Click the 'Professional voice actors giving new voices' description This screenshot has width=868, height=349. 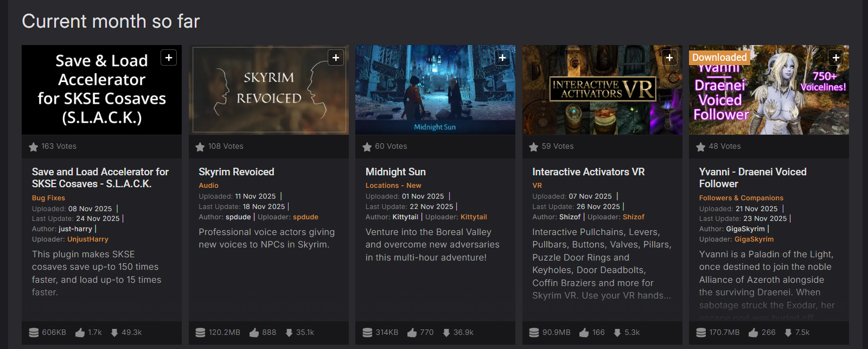pos(266,238)
